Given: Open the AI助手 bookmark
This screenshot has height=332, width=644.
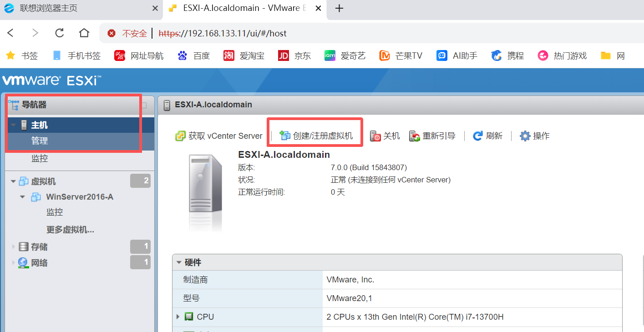Looking at the screenshot, I should (x=457, y=55).
